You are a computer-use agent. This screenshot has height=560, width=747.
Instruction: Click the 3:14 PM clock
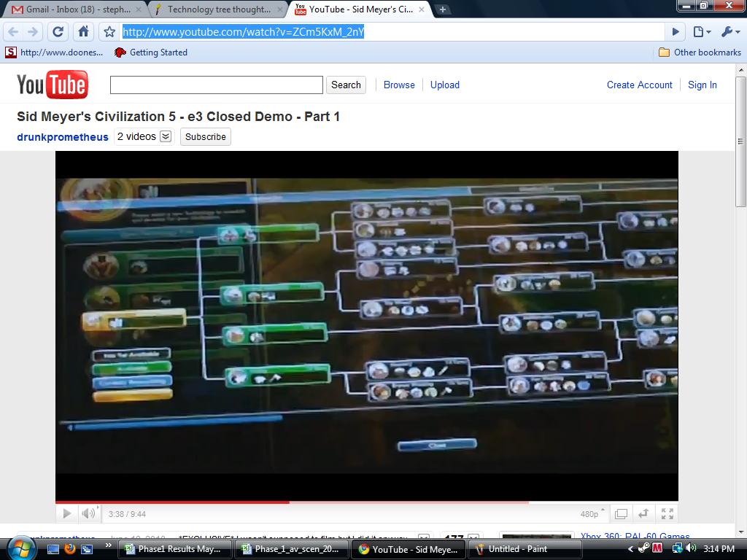pyautogui.click(x=719, y=549)
